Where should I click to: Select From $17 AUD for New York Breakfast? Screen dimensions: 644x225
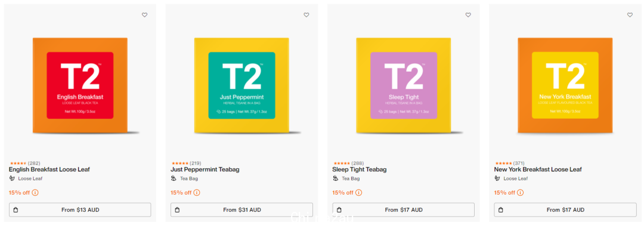point(565,209)
